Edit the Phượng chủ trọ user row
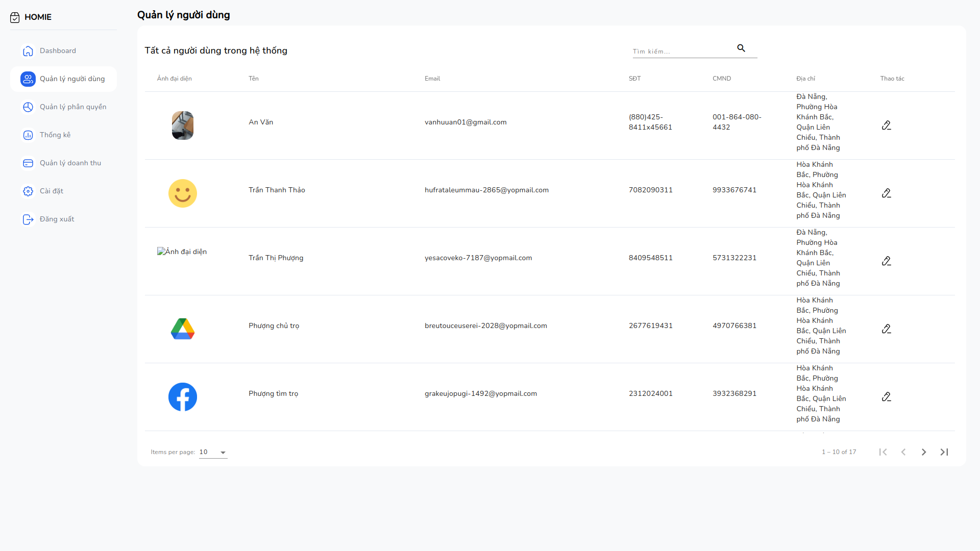The width and height of the screenshot is (980, 551). pyautogui.click(x=886, y=329)
